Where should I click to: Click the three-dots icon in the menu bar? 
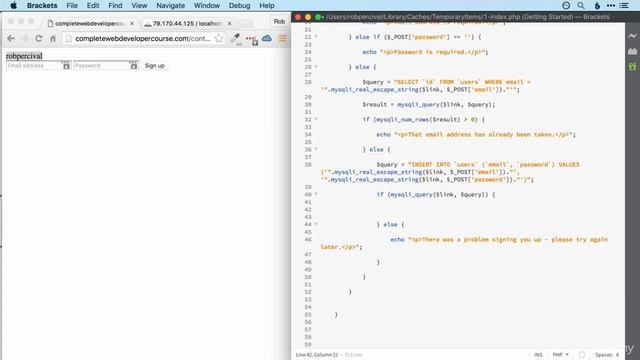point(611,5)
